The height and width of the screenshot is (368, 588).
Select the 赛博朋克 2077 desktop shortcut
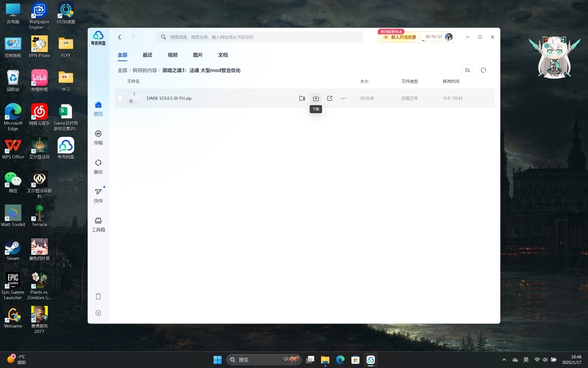(40, 320)
